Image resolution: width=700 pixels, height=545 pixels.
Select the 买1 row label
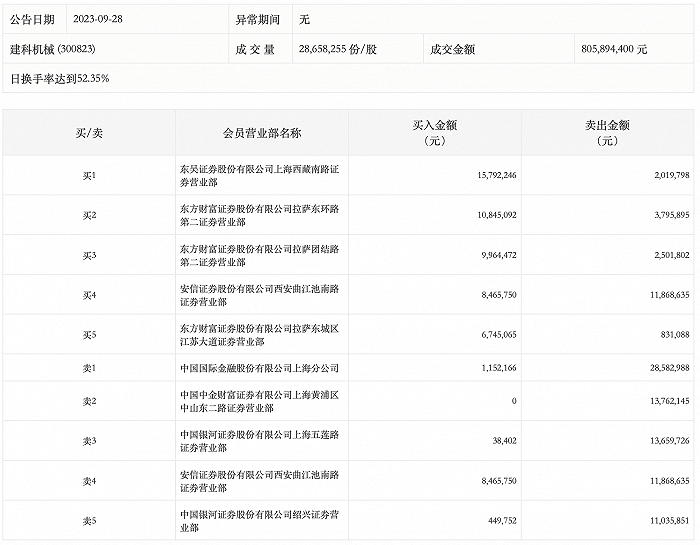pos(89,175)
